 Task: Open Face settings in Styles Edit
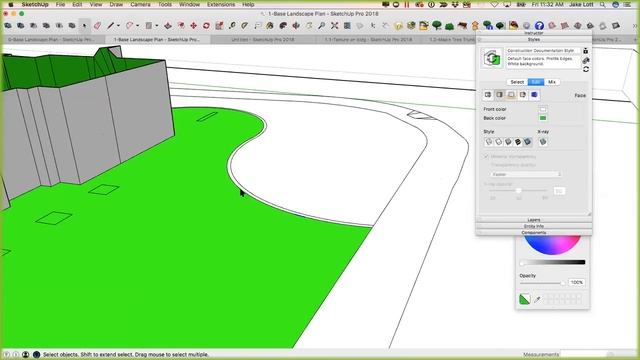(499, 95)
